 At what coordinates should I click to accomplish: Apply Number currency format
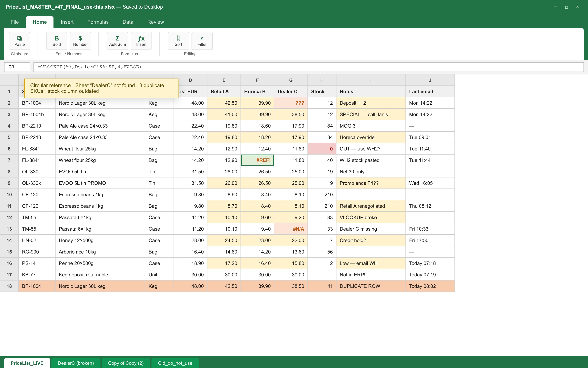[x=80, y=41]
